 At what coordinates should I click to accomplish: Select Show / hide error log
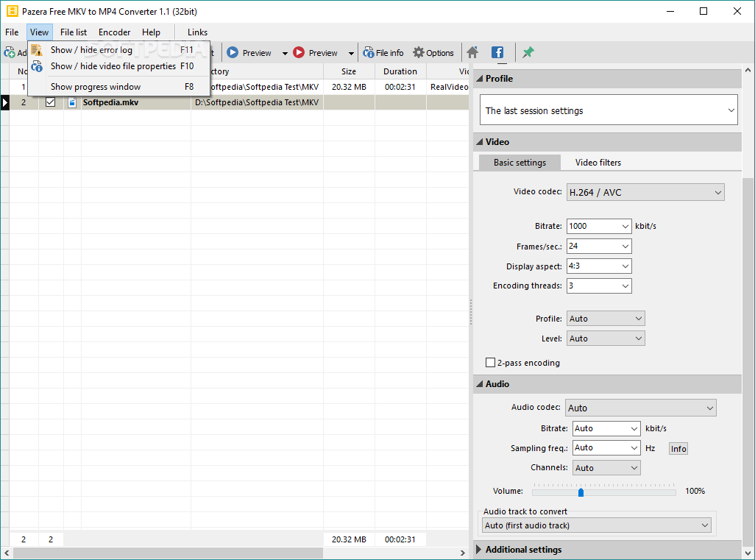[x=119, y=49]
